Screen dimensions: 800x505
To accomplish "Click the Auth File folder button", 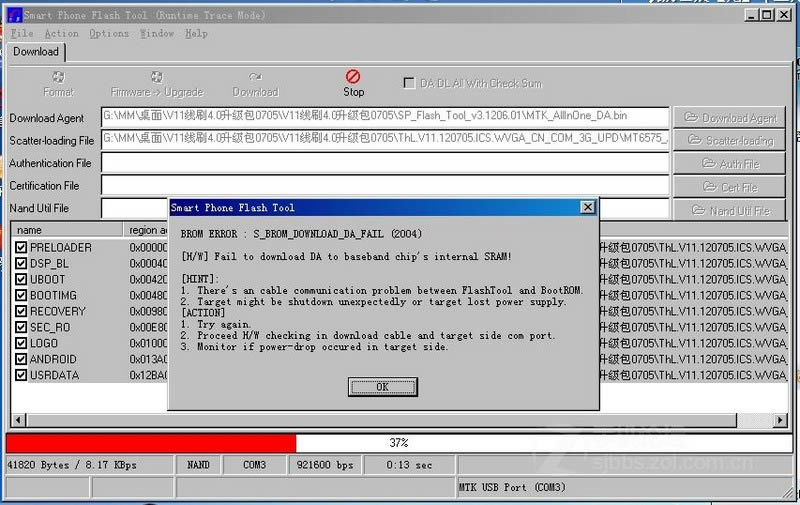I will click(729, 164).
